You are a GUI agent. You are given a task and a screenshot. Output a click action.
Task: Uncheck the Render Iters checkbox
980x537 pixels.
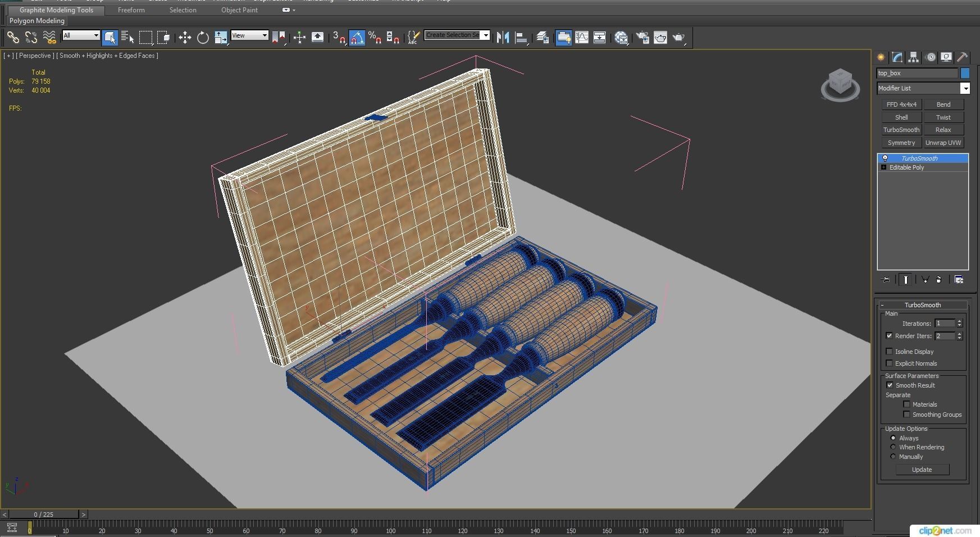[x=889, y=336]
